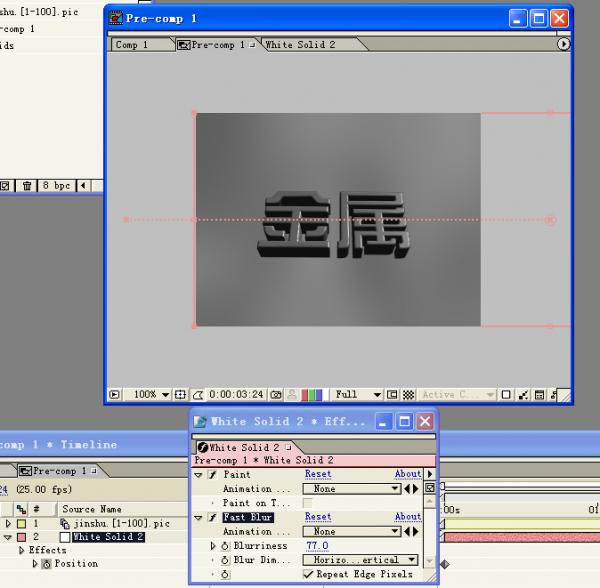This screenshot has width=600, height=588.
Task: Select the Pre-comp 1 timeline tab
Action: (x=58, y=471)
